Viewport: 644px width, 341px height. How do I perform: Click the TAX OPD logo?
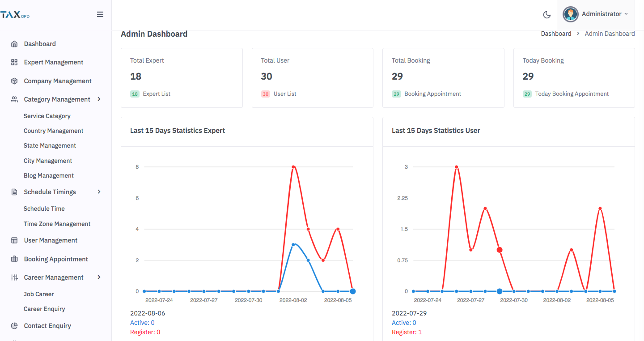pos(15,15)
